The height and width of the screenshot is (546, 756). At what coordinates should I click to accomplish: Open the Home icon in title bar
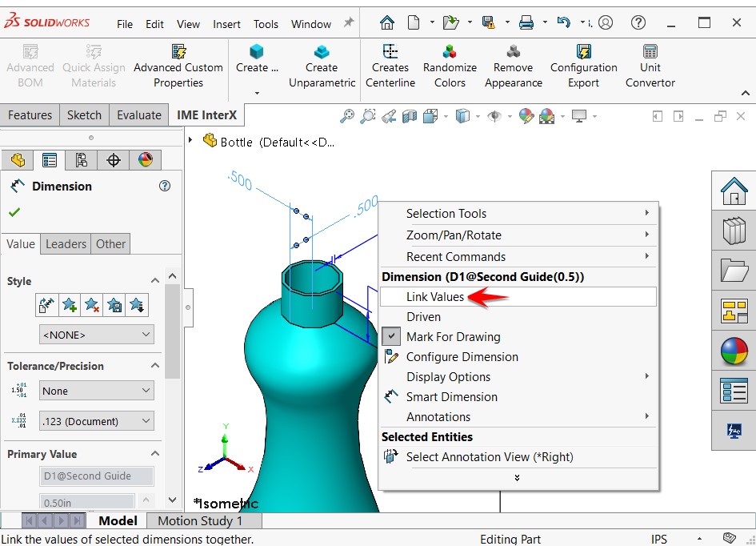tap(386, 22)
